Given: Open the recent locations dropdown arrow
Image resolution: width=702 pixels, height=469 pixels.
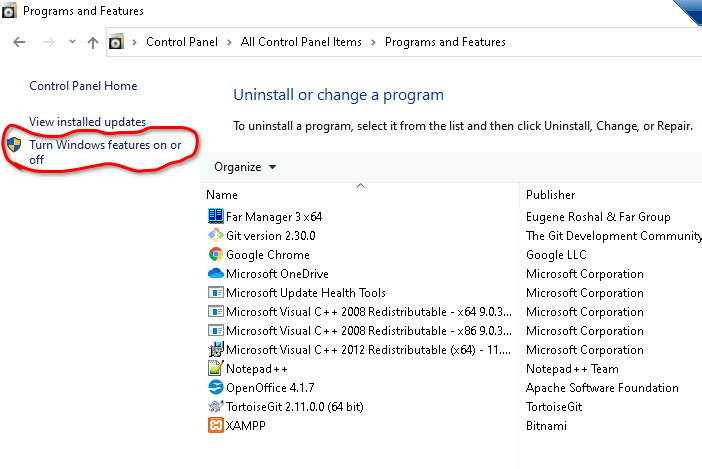Looking at the screenshot, I should tap(72, 42).
